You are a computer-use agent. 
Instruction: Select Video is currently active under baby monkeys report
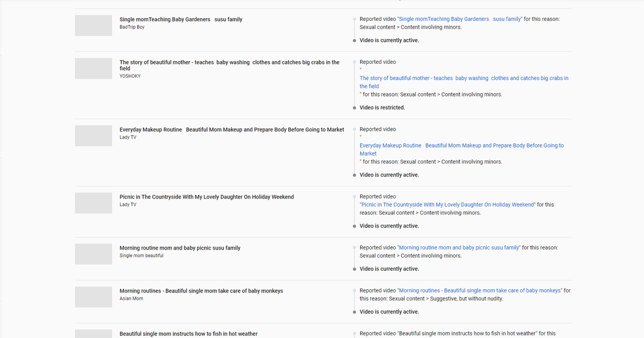click(x=389, y=312)
